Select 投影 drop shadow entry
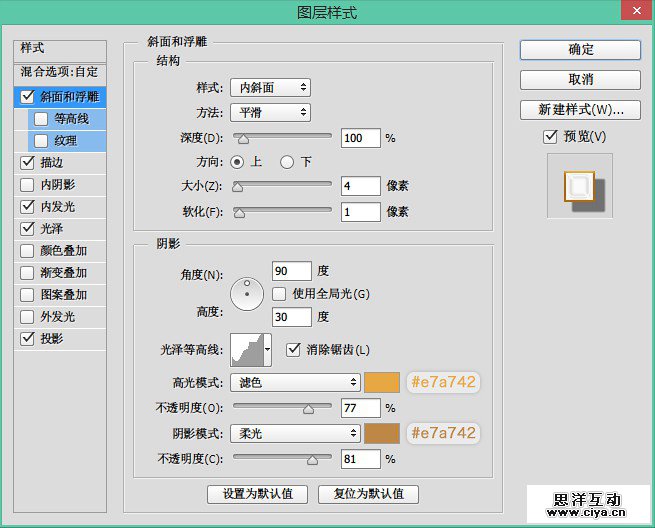The width and height of the screenshot is (655, 528). pos(52,339)
